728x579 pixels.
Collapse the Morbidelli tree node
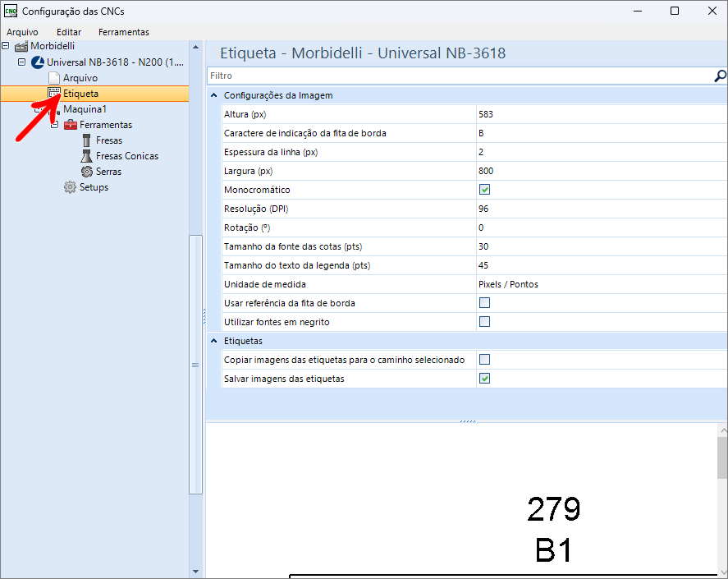click(x=6, y=45)
